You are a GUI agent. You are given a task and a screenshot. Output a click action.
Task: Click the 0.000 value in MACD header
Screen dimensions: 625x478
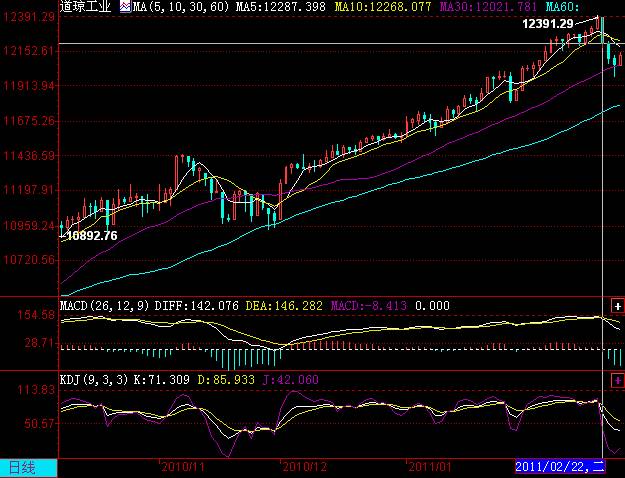pyautogui.click(x=432, y=306)
